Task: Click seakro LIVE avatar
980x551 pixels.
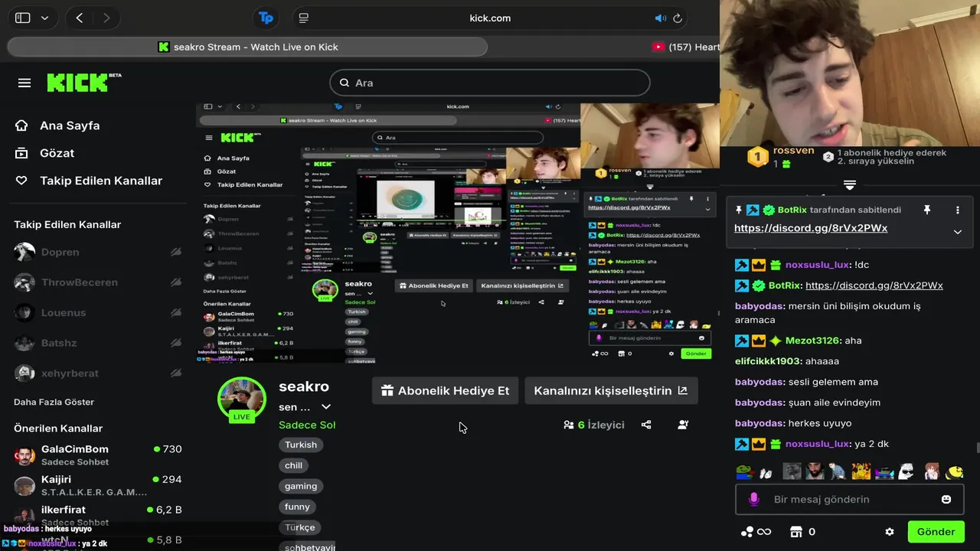Action: (242, 400)
